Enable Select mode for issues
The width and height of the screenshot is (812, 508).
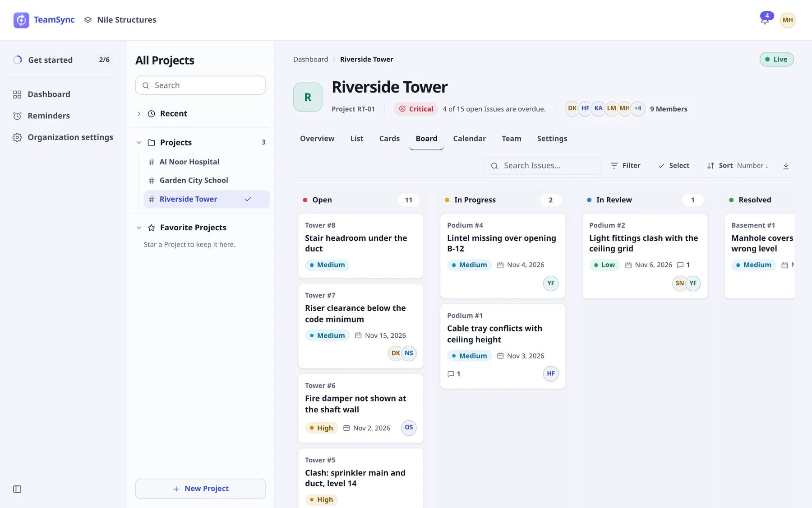tap(674, 166)
